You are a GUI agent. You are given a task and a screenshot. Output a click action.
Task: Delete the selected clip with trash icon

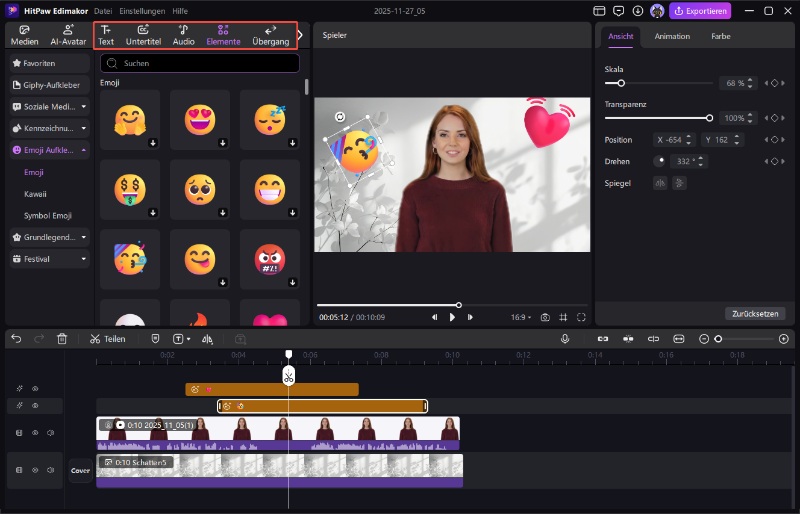(x=62, y=339)
